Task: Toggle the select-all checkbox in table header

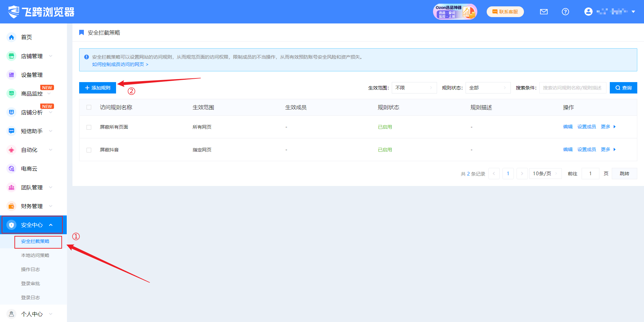Action: click(x=89, y=107)
